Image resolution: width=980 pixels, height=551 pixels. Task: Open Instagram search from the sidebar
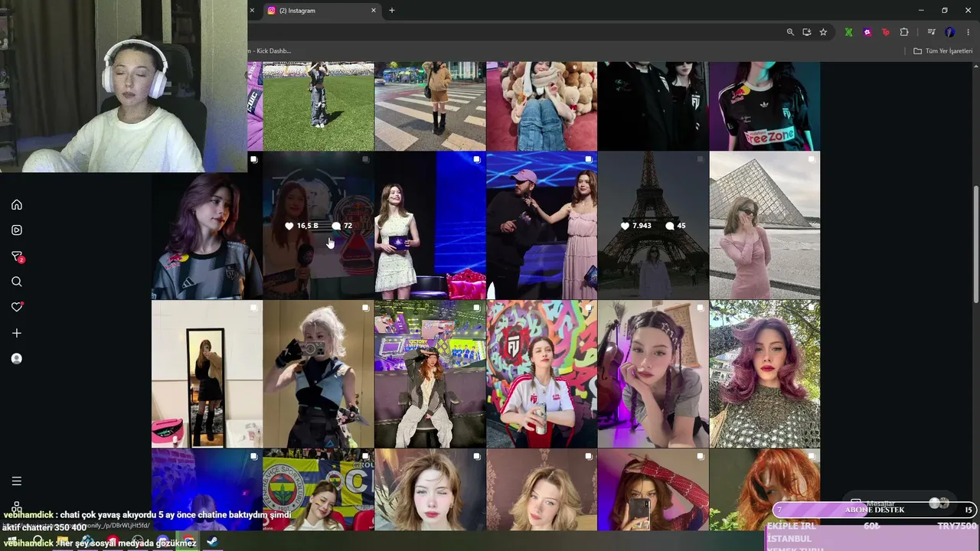(16, 282)
